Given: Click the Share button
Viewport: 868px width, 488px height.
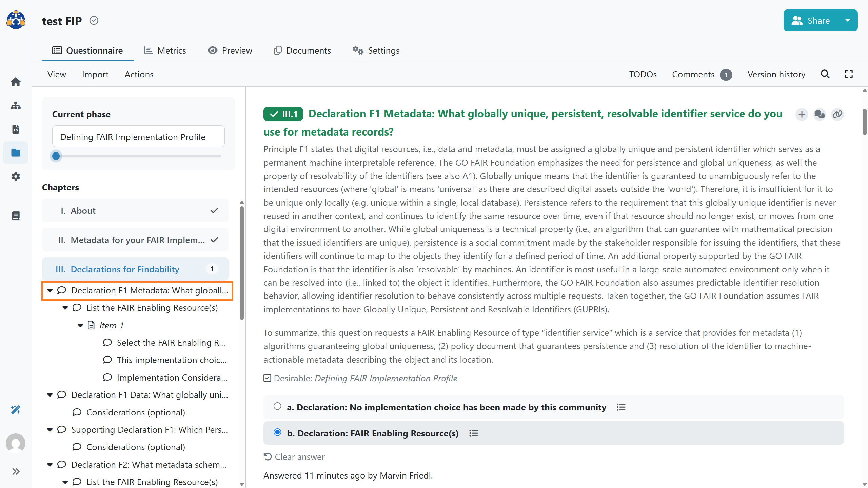Looking at the screenshot, I should point(811,20).
